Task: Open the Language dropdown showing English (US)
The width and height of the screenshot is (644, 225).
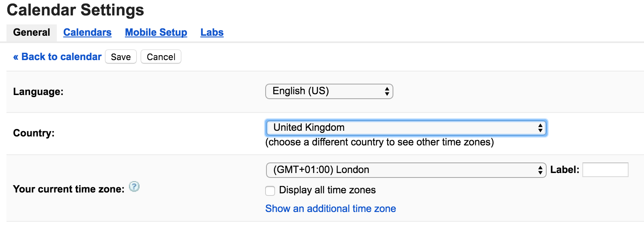Action: pyautogui.click(x=328, y=91)
